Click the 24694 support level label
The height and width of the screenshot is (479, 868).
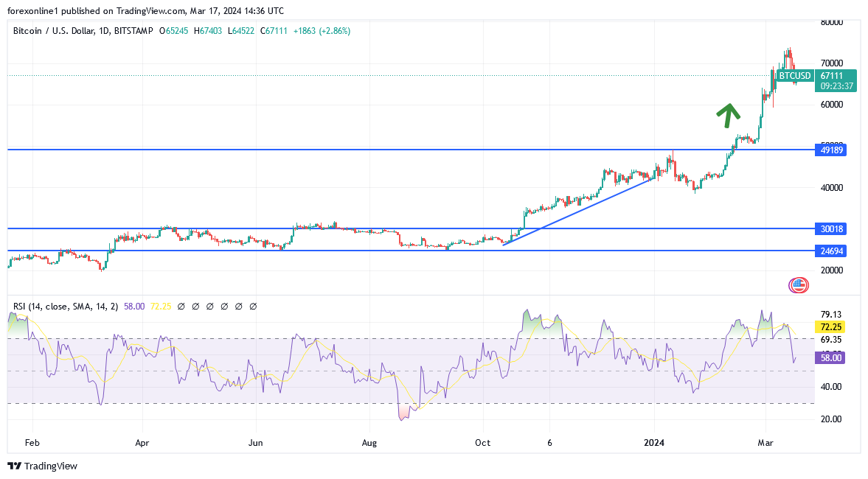click(x=831, y=251)
